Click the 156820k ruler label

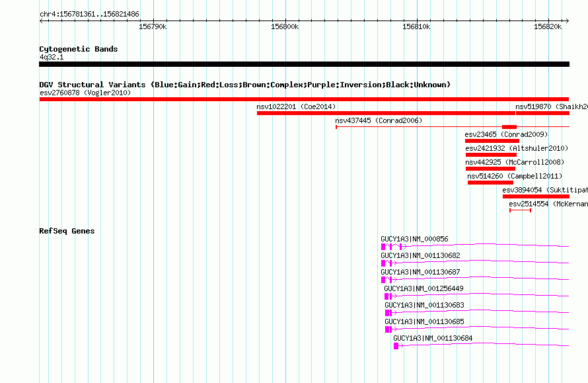click(x=548, y=26)
